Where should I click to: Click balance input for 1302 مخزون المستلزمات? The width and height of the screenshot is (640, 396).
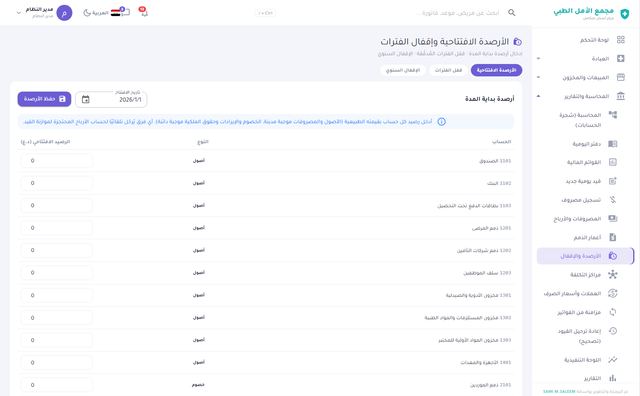56,318
